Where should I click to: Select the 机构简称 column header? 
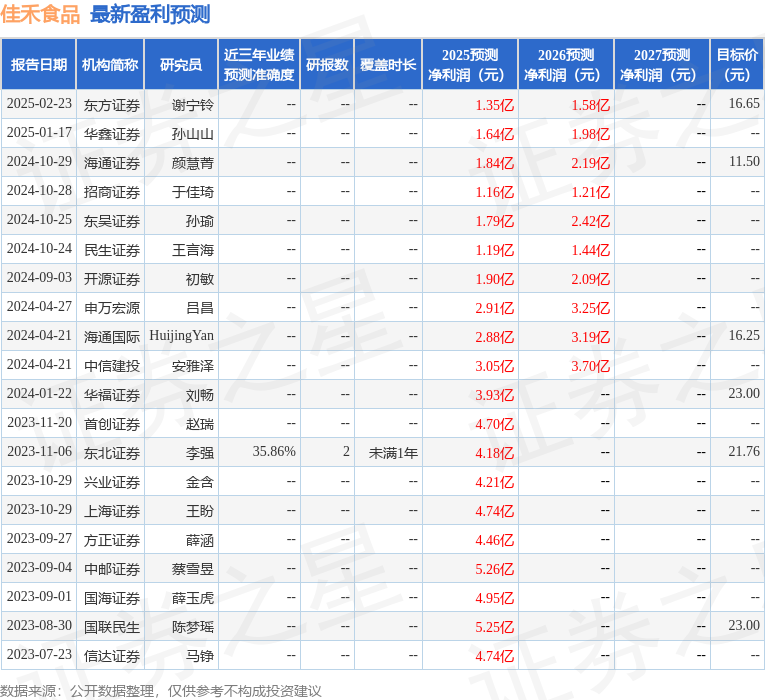tap(110, 64)
